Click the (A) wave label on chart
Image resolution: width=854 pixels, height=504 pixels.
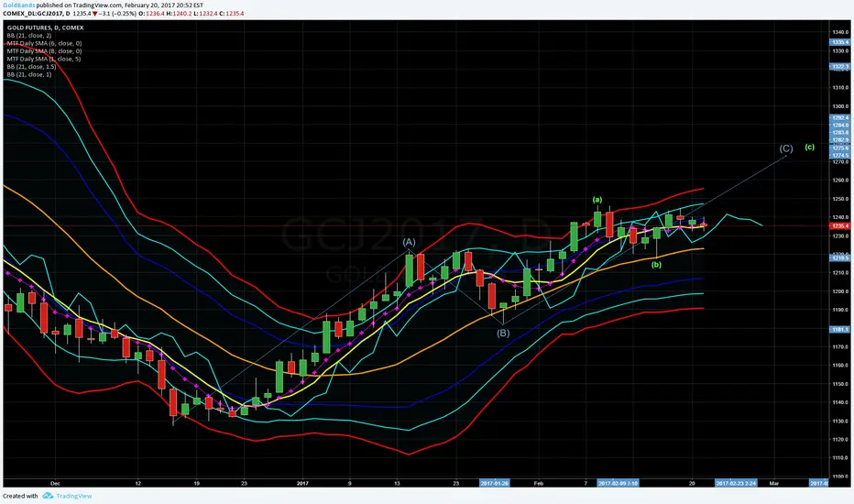[x=409, y=242]
